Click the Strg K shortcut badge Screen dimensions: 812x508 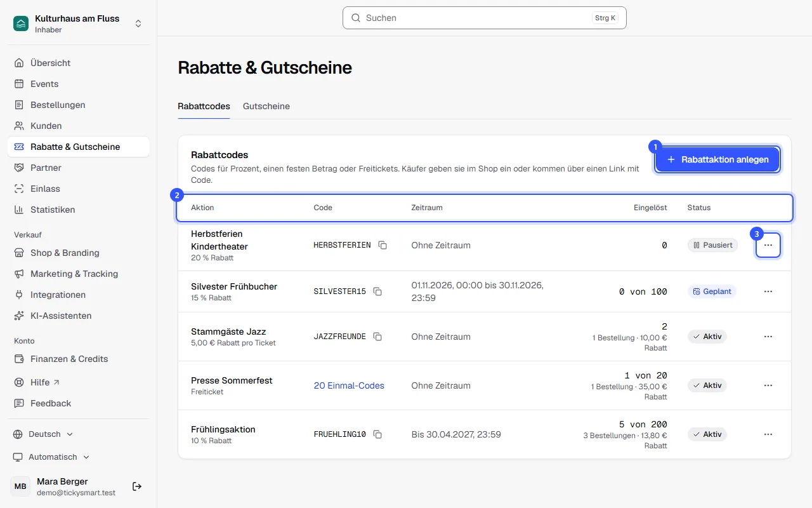[x=605, y=18]
